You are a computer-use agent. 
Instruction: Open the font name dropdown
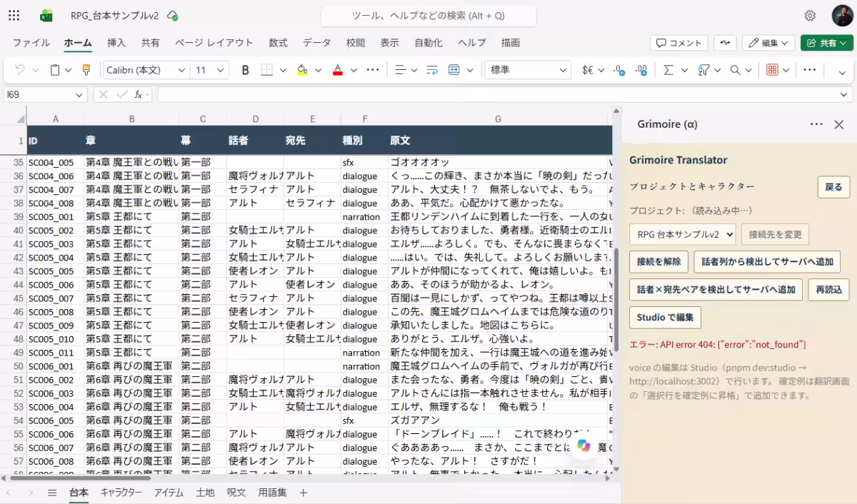coord(181,70)
